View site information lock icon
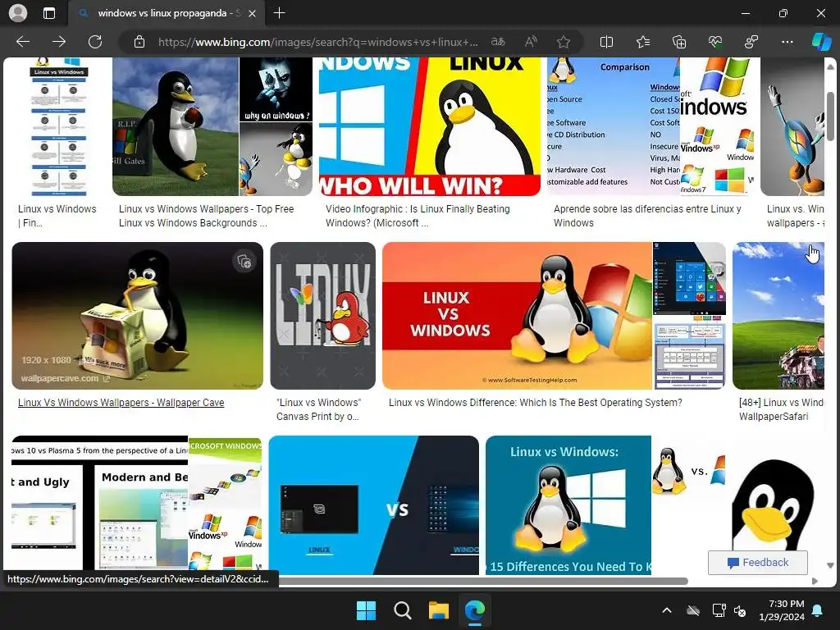Screen dimensions: 840x630 (x=139, y=42)
